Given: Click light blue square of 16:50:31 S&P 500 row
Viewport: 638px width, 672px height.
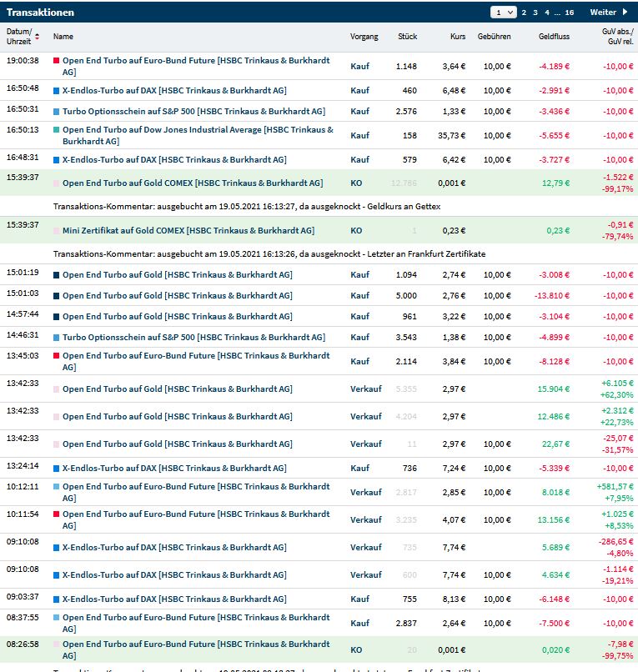Looking at the screenshot, I should pos(56,111).
